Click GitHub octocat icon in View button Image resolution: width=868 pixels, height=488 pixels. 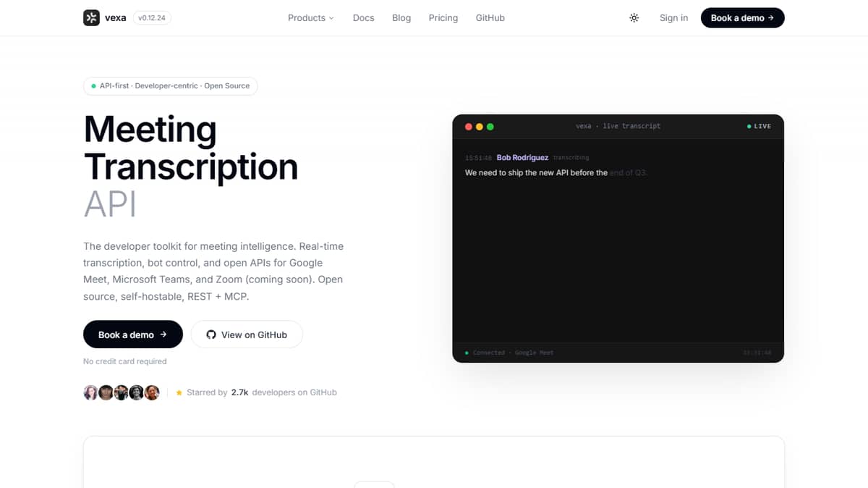[x=211, y=335]
